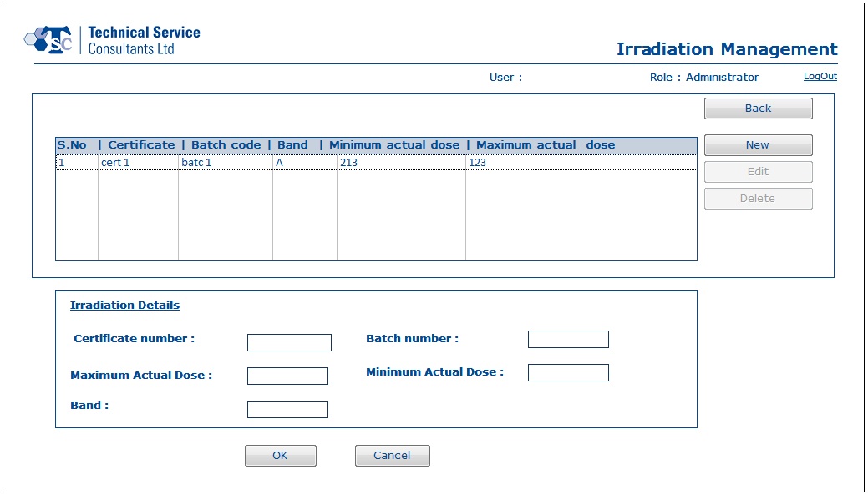
Task: Click the 'S.No' column header
Action: (x=72, y=145)
